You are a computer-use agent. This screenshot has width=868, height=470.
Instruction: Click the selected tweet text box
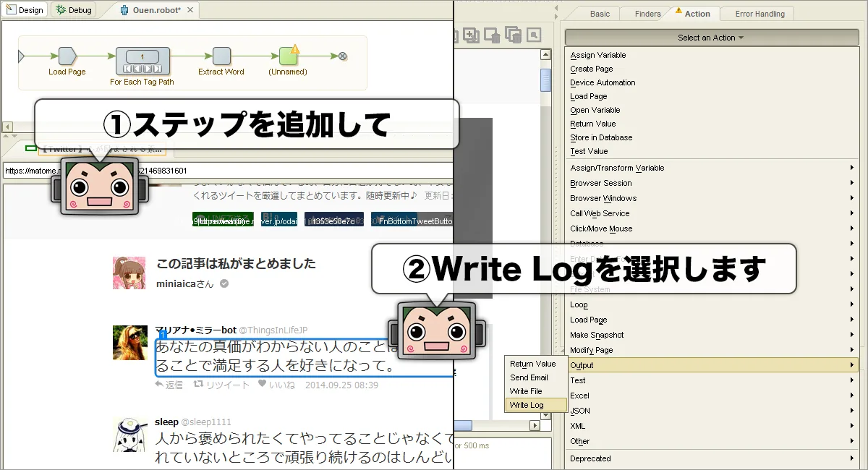click(x=305, y=357)
